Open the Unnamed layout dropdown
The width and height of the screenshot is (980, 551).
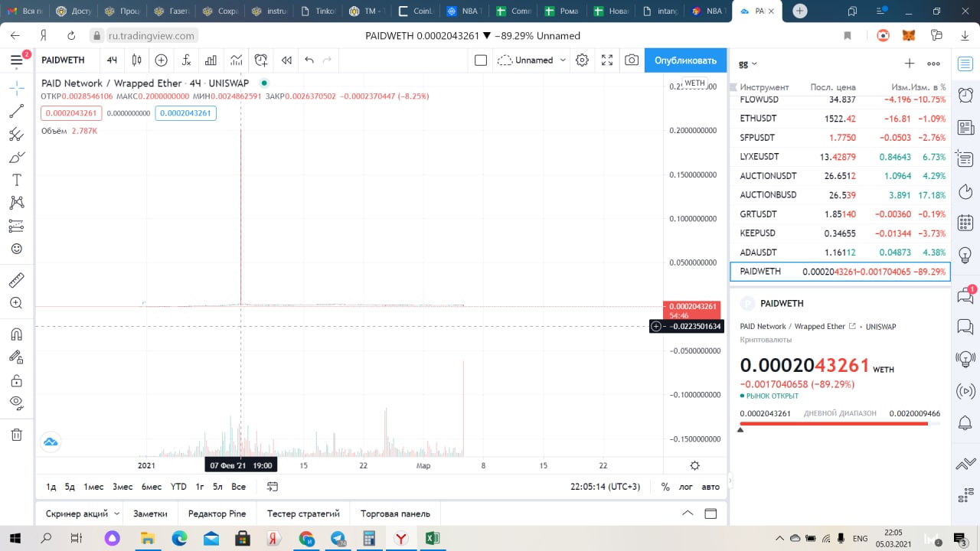(x=532, y=60)
